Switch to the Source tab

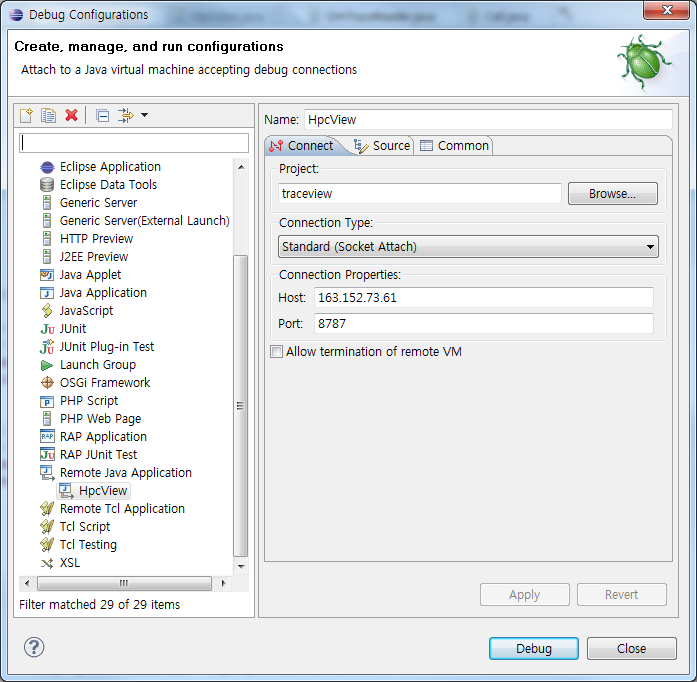point(382,146)
